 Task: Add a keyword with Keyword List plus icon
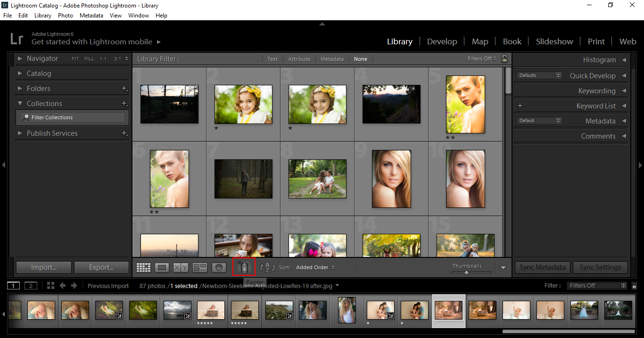[x=520, y=106]
